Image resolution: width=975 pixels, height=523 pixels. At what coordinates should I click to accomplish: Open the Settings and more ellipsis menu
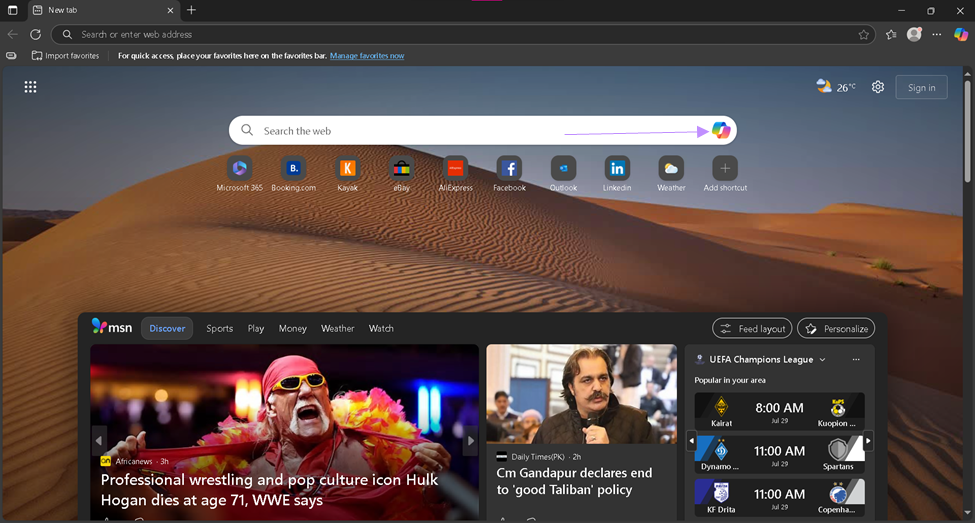coord(936,35)
